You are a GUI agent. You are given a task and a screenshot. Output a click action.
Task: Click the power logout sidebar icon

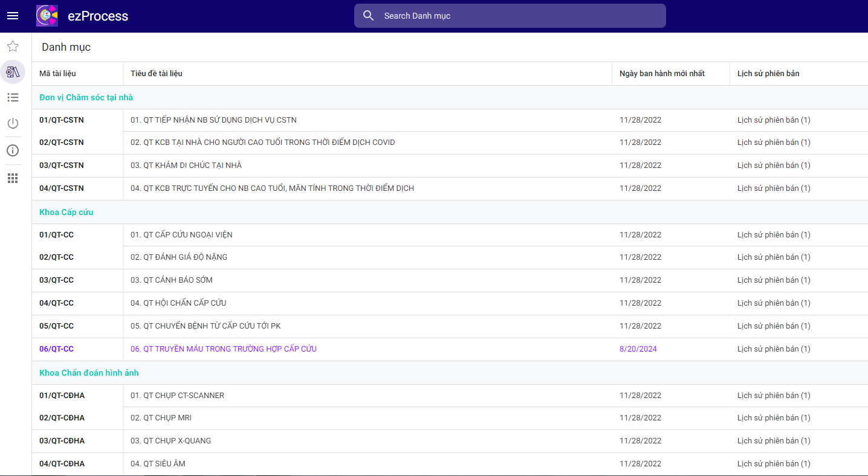click(13, 123)
